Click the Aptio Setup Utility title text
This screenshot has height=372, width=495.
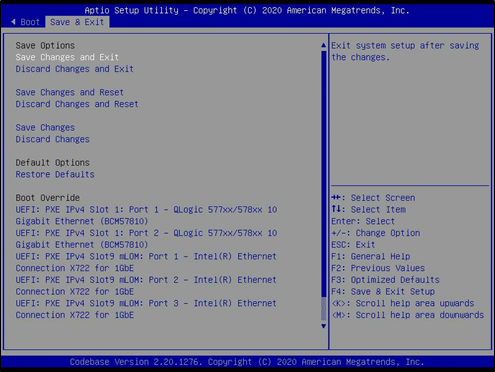(247, 10)
